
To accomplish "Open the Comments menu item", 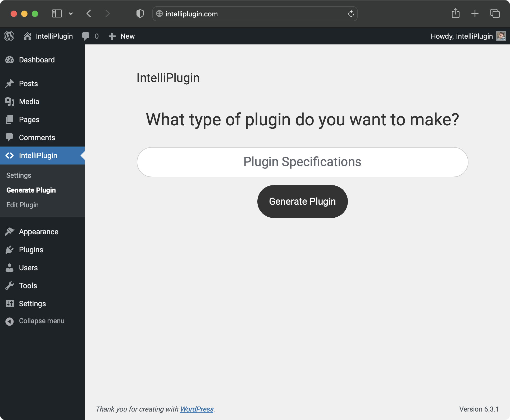I will (42, 138).
